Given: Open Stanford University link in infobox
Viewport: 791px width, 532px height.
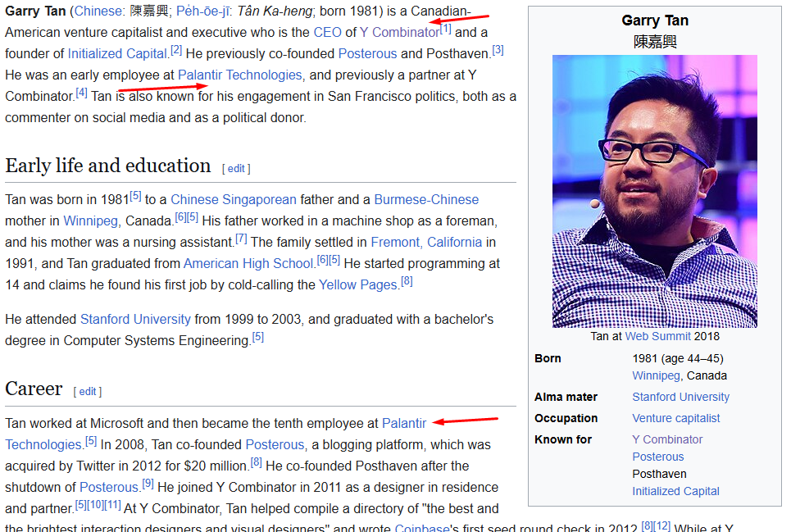Looking at the screenshot, I should point(681,397).
